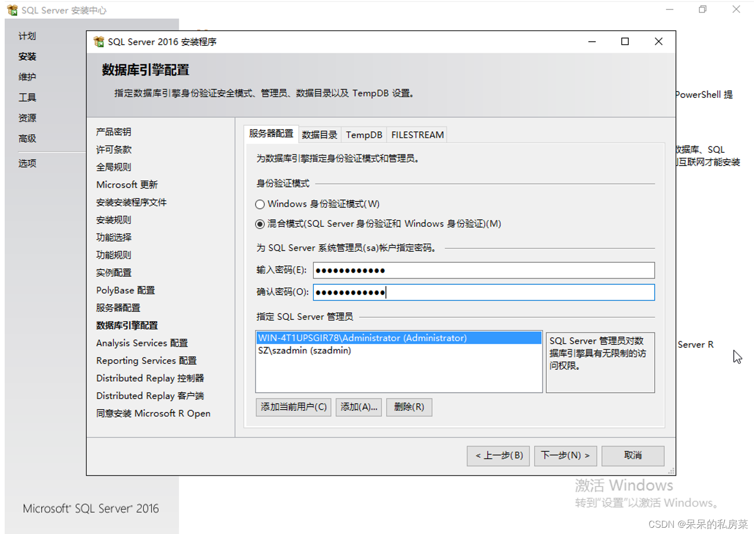Click the 输入密码 password field
756x534 pixels.
tap(484, 270)
